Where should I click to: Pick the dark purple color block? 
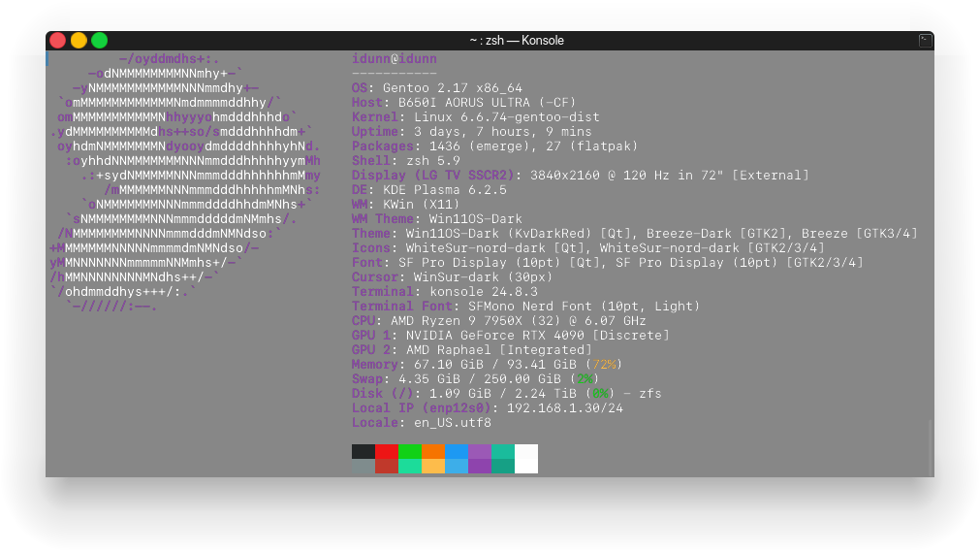480,466
